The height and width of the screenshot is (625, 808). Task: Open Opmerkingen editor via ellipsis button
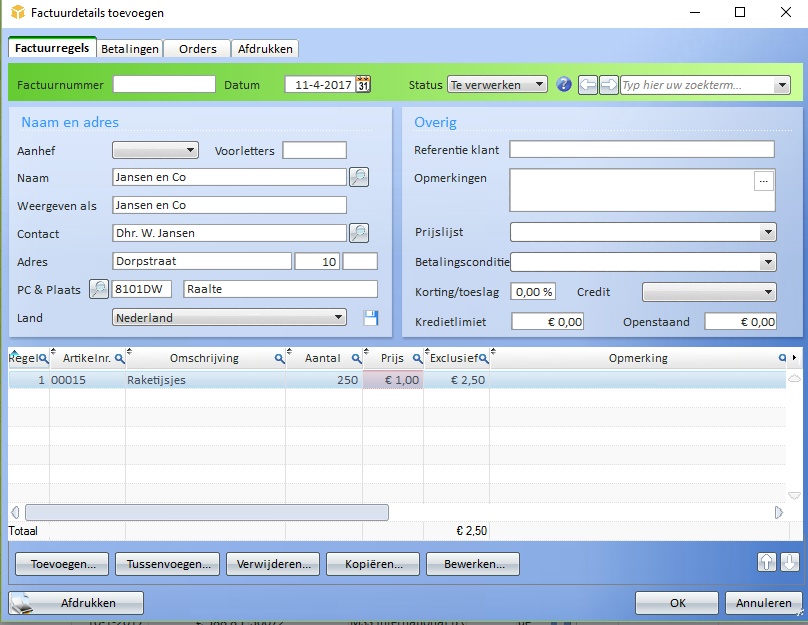[x=763, y=181]
